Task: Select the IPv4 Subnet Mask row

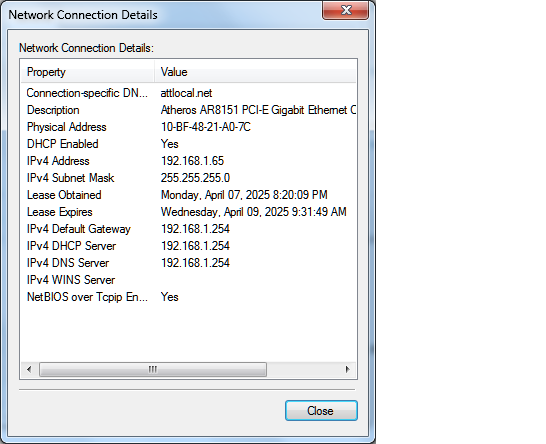Action: pyautogui.click(x=188, y=178)
